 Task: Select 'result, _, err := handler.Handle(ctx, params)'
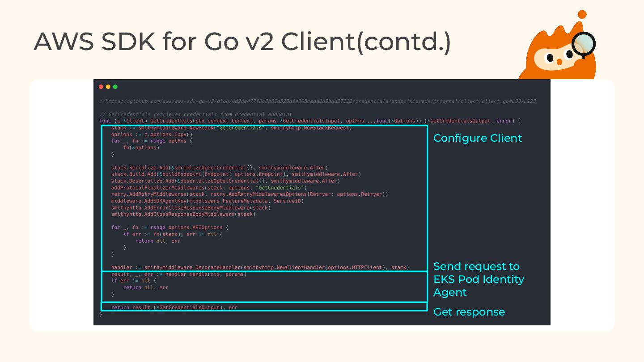click(179, 274)
